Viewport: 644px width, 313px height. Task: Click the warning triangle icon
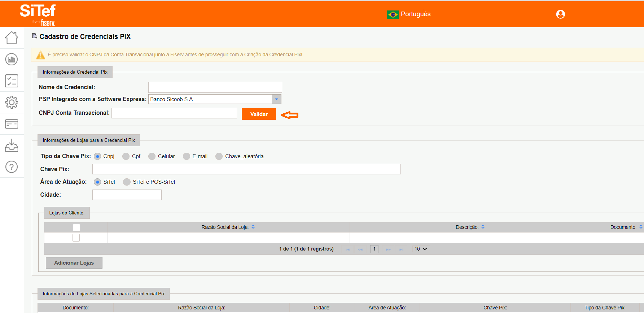coord(41,55)
